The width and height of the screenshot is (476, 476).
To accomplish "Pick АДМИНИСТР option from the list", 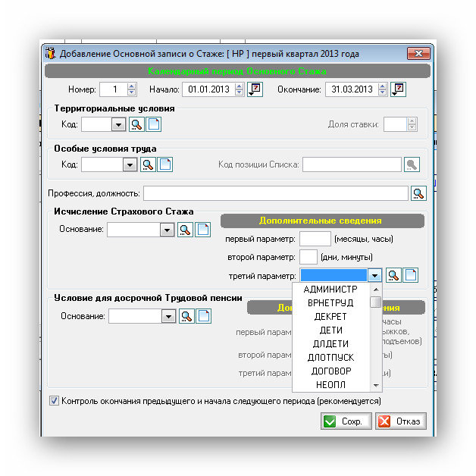I will pos(330,289).
